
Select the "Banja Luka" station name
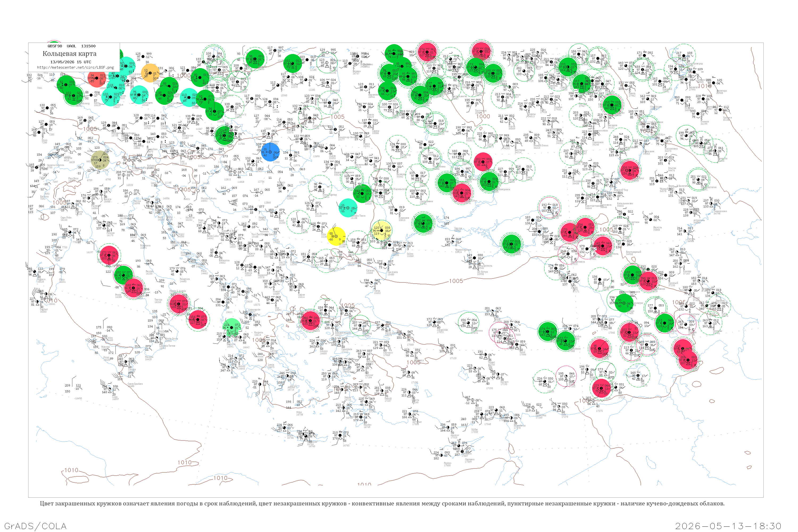click(x=213, y=236)
